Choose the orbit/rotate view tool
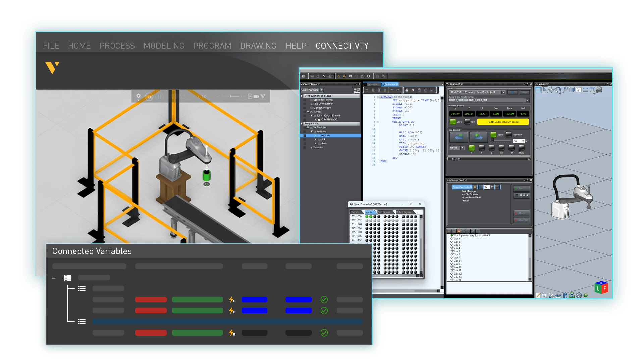This screenshot has height=362, width=644. 558,90
